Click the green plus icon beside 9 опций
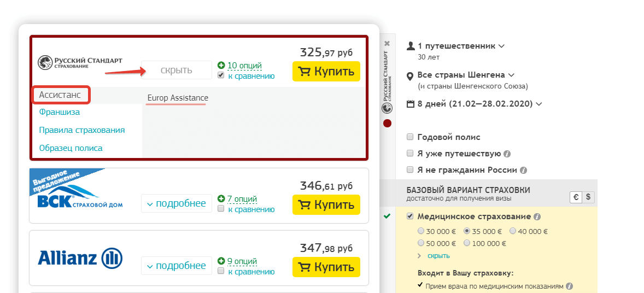 click(x=221, y=261)
